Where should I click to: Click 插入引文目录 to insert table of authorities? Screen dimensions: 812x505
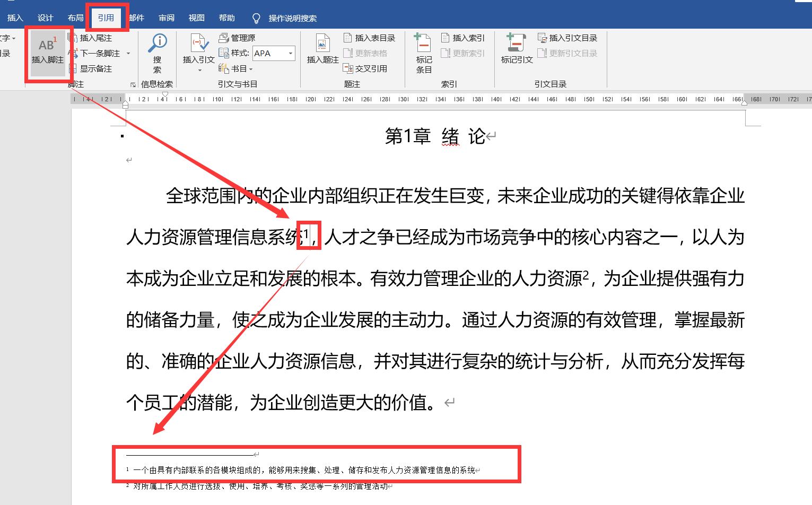(570, 37)
